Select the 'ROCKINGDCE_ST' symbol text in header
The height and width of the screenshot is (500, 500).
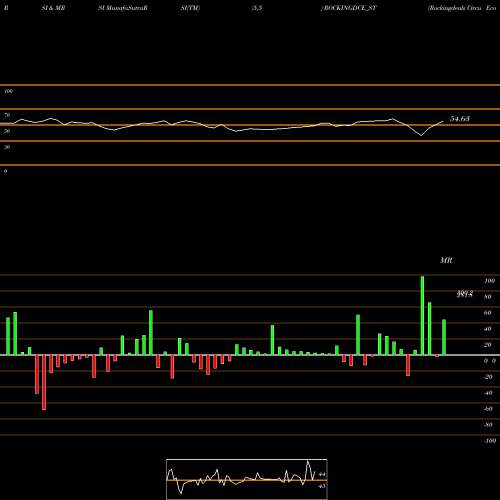(350, 8)
